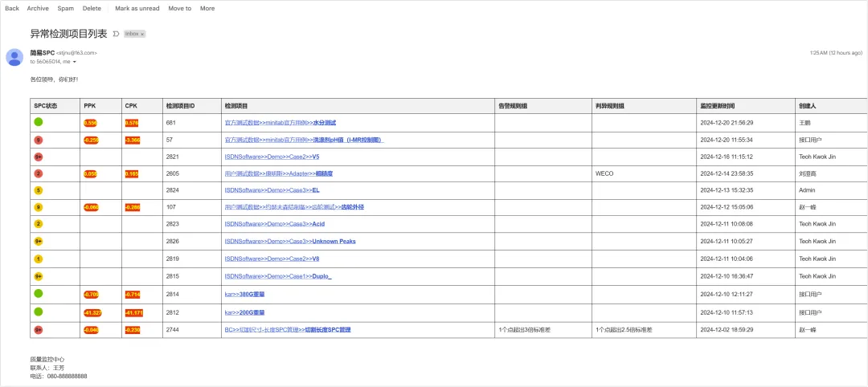Viewport: 868px width, 387px height.
Task: Toggle the importance marker beside subject
Action: click(116, 34)
